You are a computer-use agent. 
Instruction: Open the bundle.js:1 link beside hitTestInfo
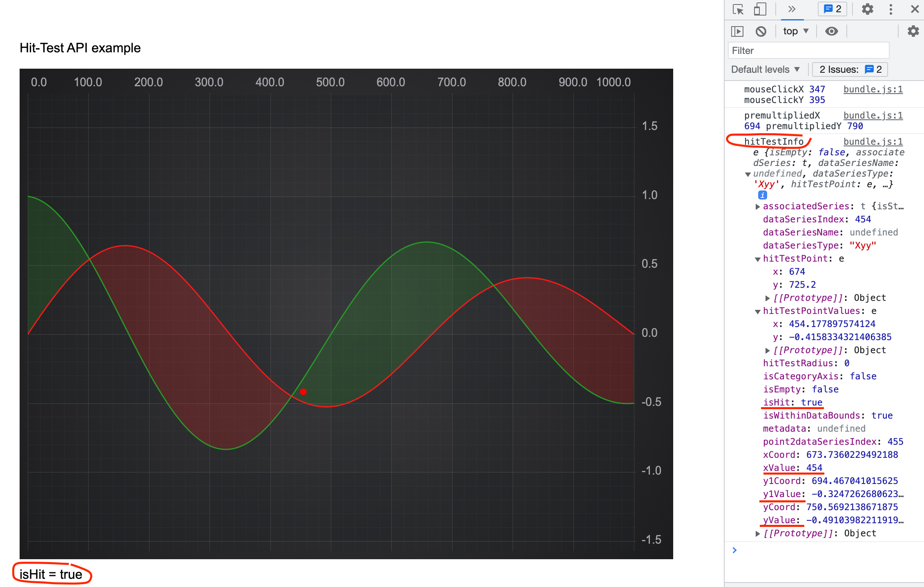pos(873,141)
